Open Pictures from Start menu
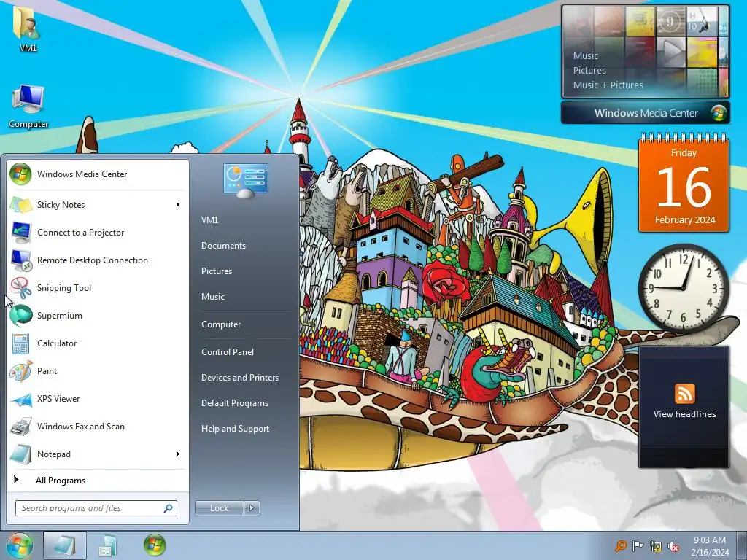Image resolution: width=747 pixels, height=560 pixels. 216,271
